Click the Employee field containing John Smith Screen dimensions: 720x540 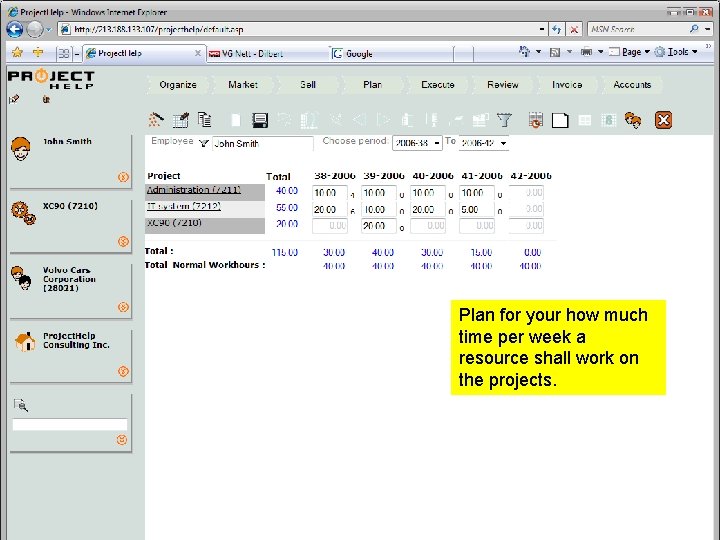[263, 144]
